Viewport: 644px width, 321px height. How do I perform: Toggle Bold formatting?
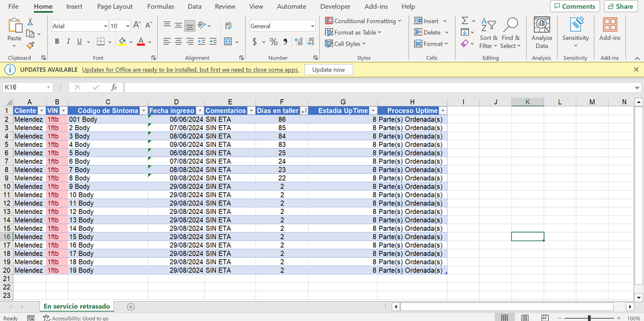[57, 41]
